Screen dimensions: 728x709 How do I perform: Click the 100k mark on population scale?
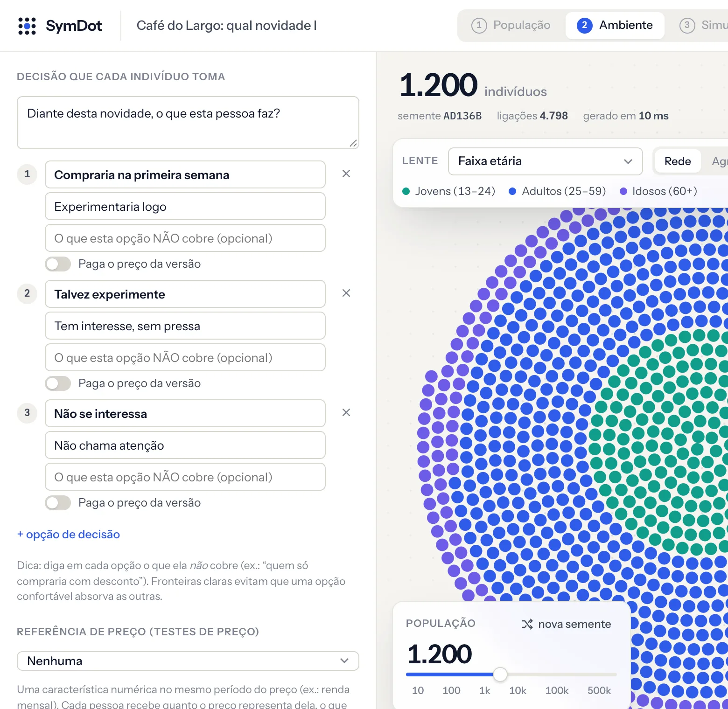click(x=557, y=690)
